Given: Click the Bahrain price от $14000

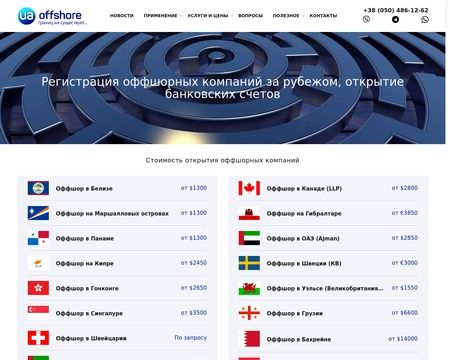Looking at the screenshot, I should [x=403, y=339].
